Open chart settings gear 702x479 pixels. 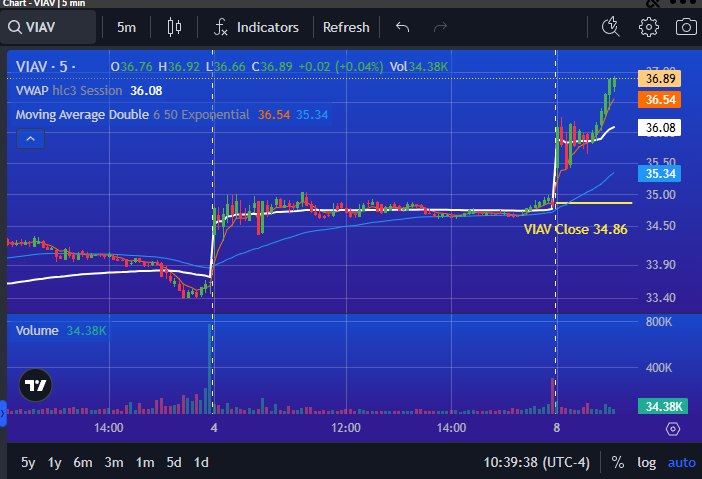[x=648, y=27]
